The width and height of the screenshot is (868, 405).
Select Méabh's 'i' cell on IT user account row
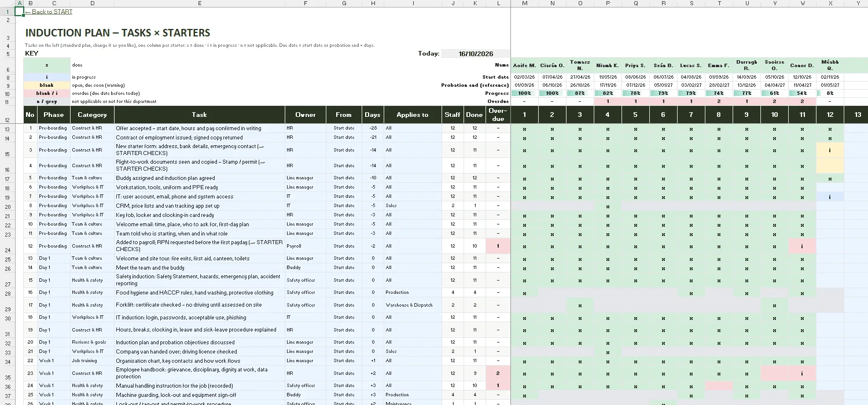click(830, 197)
